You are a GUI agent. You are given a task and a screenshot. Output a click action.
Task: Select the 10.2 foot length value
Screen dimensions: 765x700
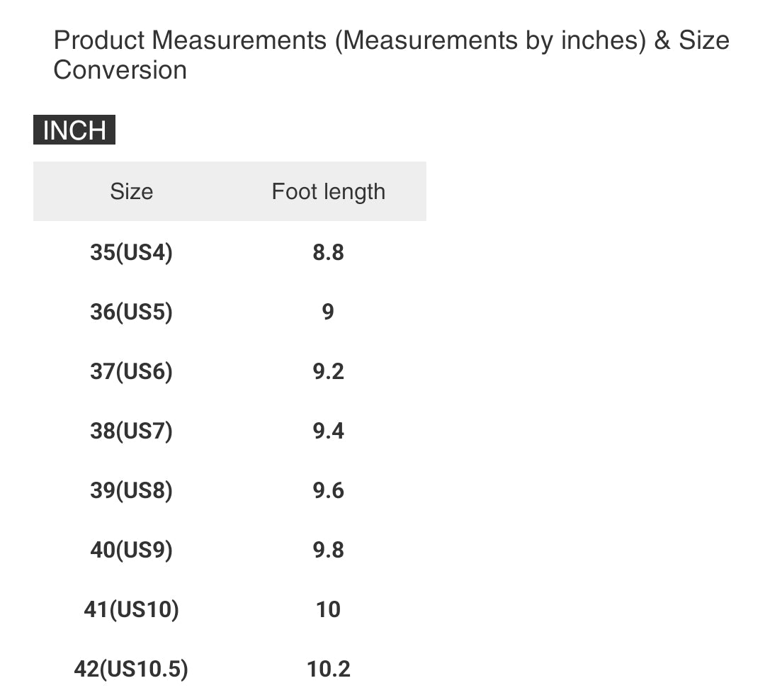(328, 669)
